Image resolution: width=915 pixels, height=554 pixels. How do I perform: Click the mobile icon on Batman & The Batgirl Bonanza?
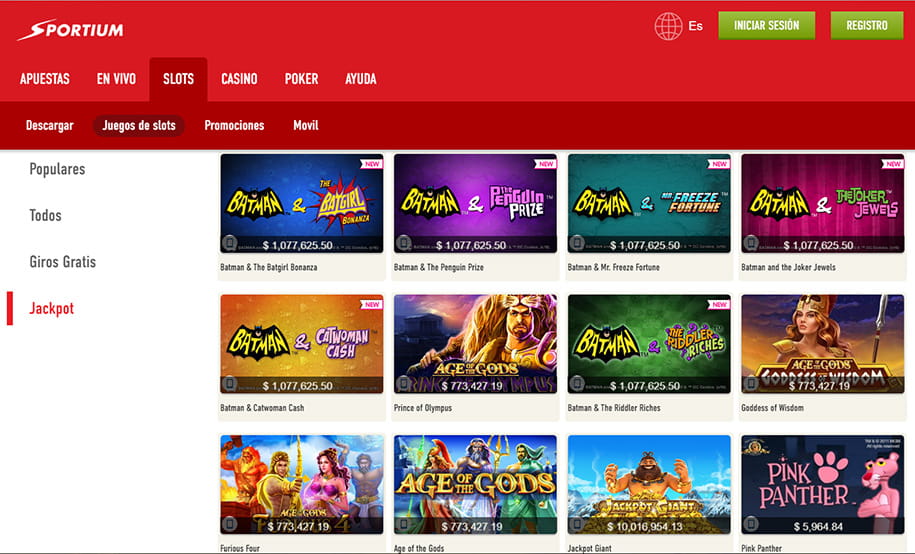click(229, 242)
